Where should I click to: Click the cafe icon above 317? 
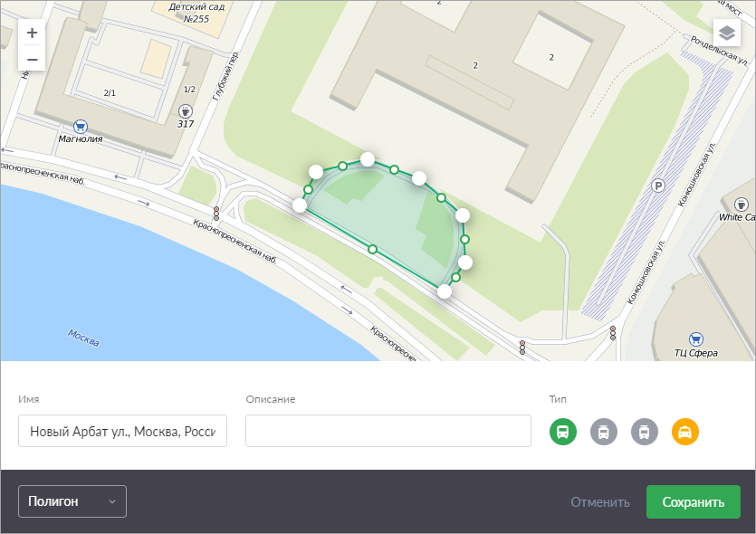[186, 110]
